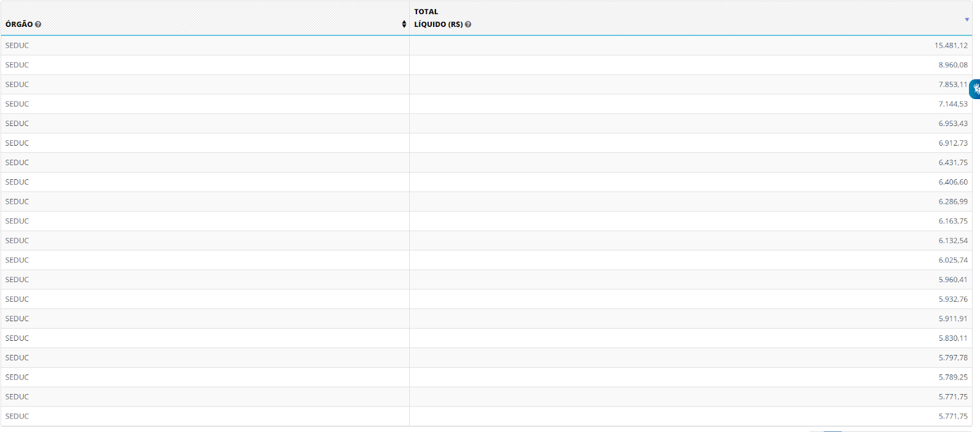Click SEDUC in the 5.830,11 row
The image size is (980, 432).
point(17,338)
